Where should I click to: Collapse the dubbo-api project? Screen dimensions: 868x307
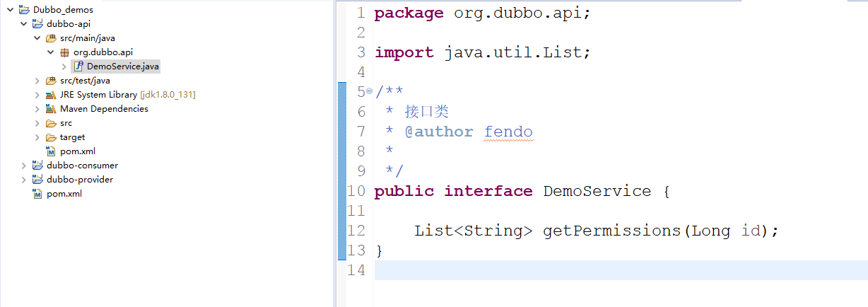click(23, 24)
